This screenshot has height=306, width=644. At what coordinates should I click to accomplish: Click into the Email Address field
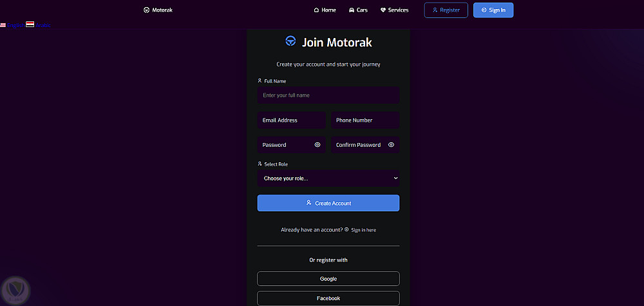(291, 120)
